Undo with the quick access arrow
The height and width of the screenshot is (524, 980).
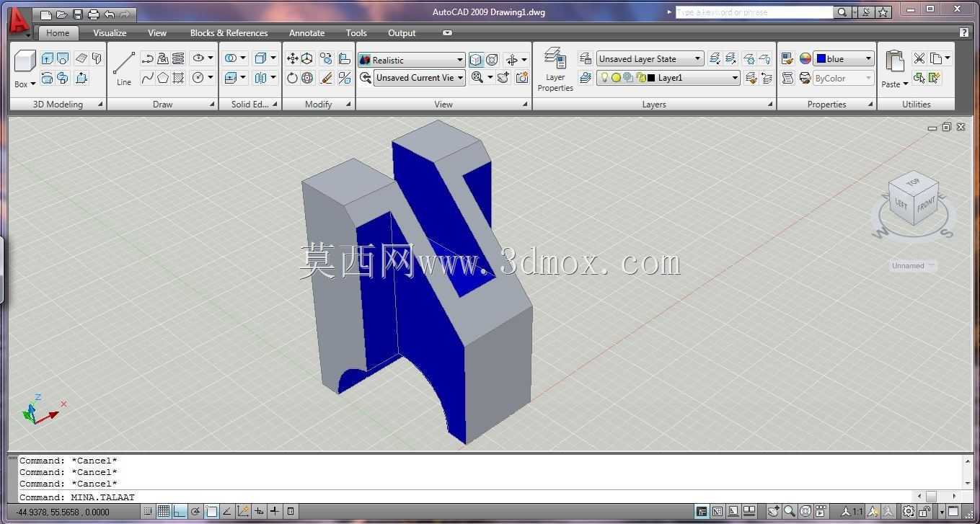[x=109, y=14]
